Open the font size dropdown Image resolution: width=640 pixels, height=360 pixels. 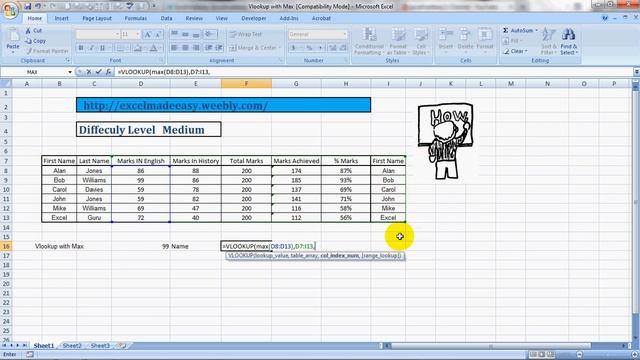[x=138, y=35]
